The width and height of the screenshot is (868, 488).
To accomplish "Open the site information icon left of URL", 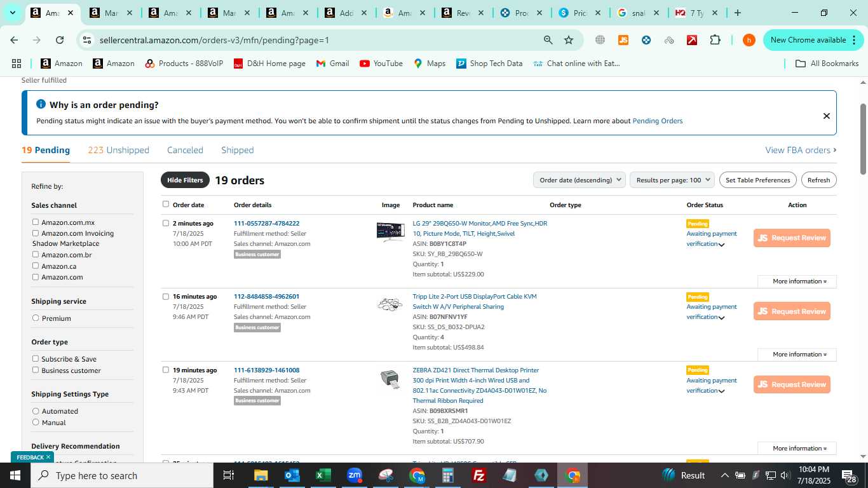I will coord(87,40).
